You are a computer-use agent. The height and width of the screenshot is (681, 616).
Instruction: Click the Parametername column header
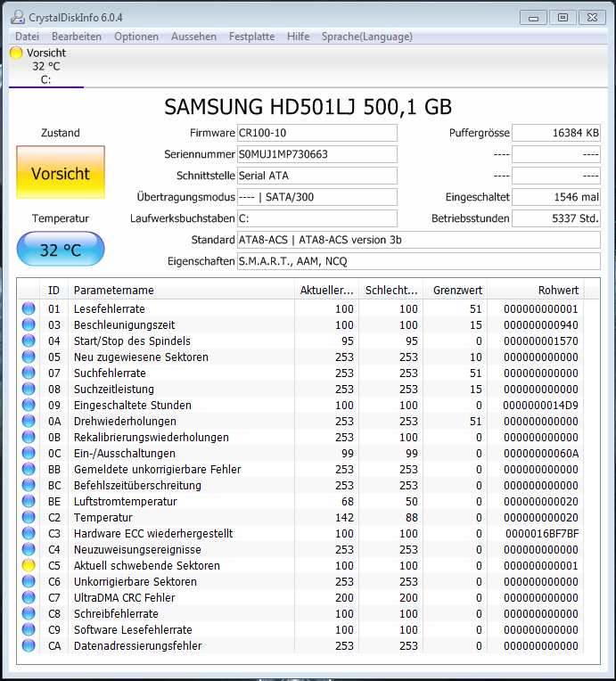181,290
